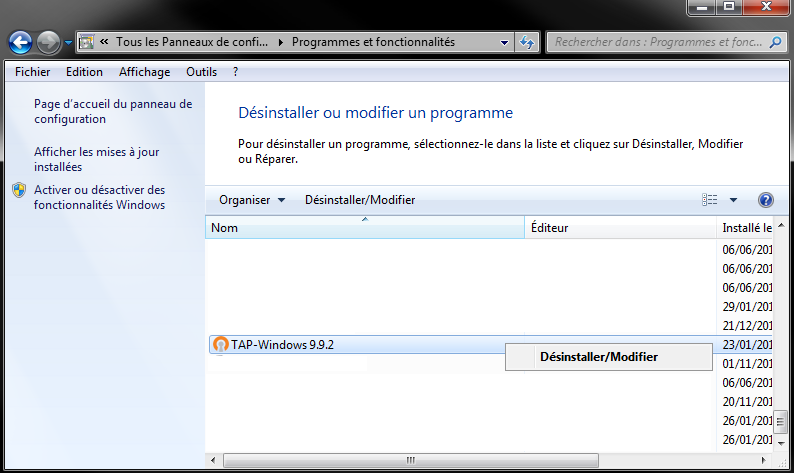Click the change view icon

(709, 200)
